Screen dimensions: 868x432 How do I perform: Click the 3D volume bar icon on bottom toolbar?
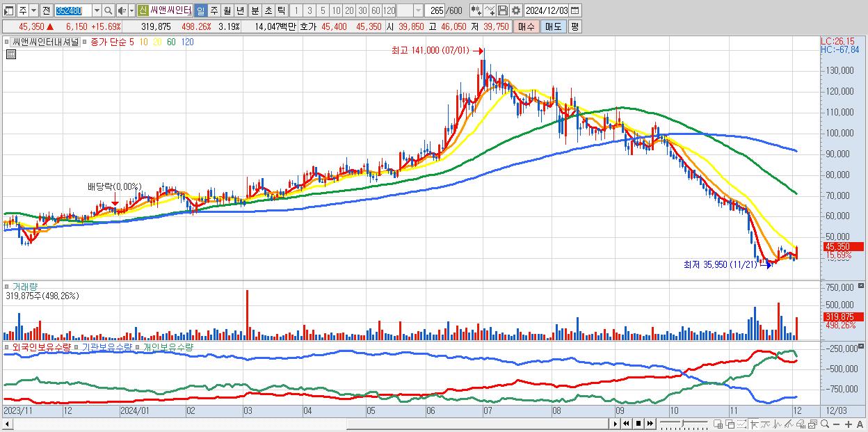[801, 424]
